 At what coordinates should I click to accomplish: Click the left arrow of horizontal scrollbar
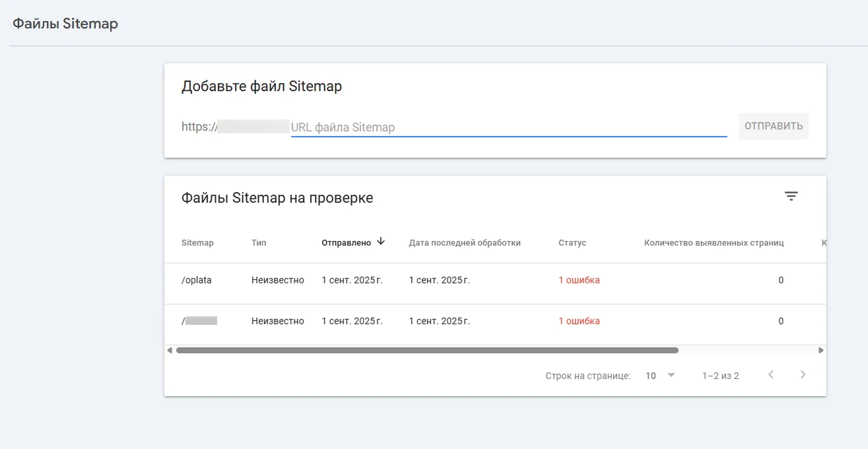[x=170, y=351]
